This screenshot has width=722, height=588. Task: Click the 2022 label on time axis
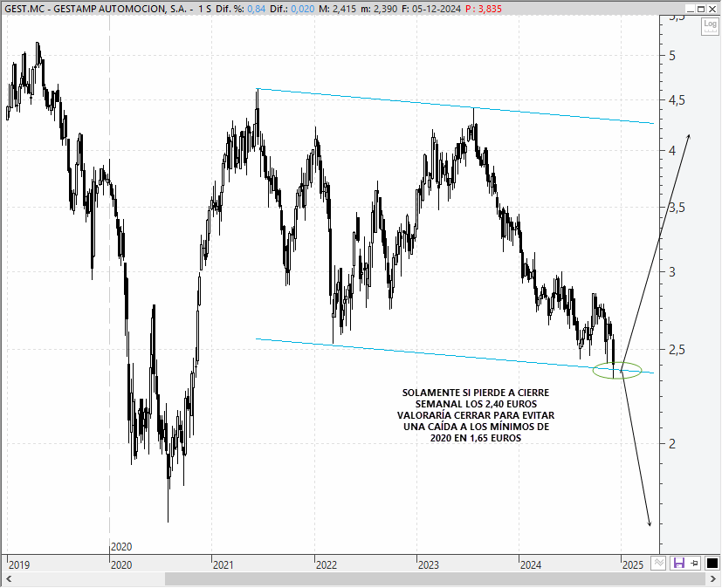(327, 564)
